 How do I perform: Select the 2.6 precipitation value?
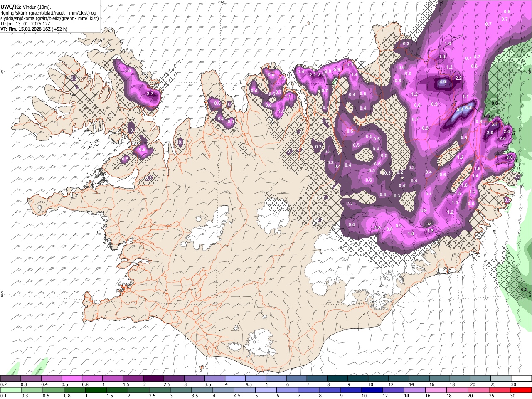502,138
